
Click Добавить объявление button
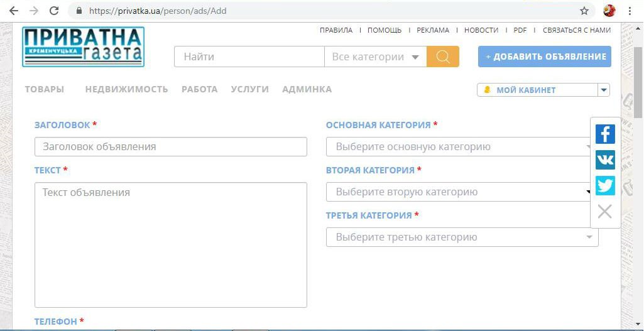(x=545, y=57)
